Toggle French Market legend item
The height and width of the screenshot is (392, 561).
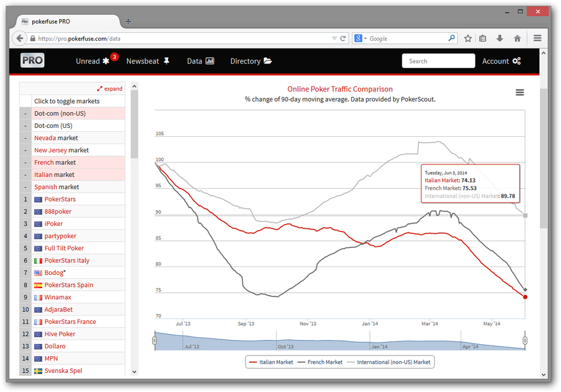pos(320,362)
